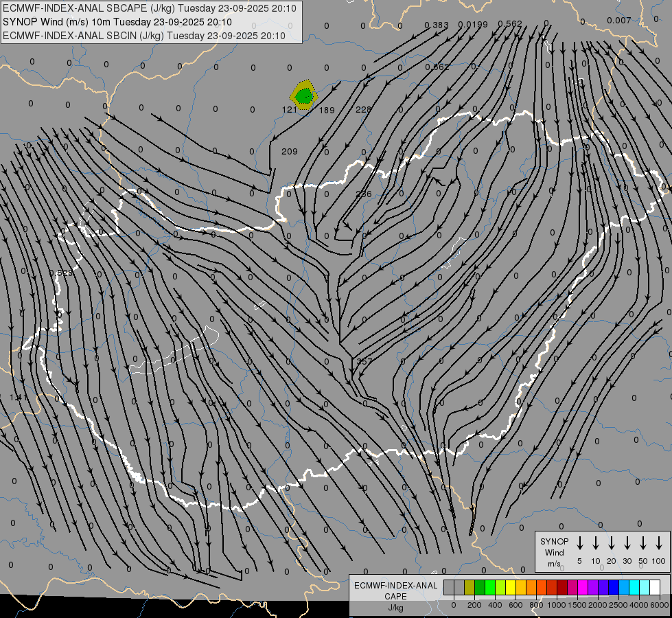
Task: Click the wind arrow above the 50 label
Action: click(x=643, y=543)
